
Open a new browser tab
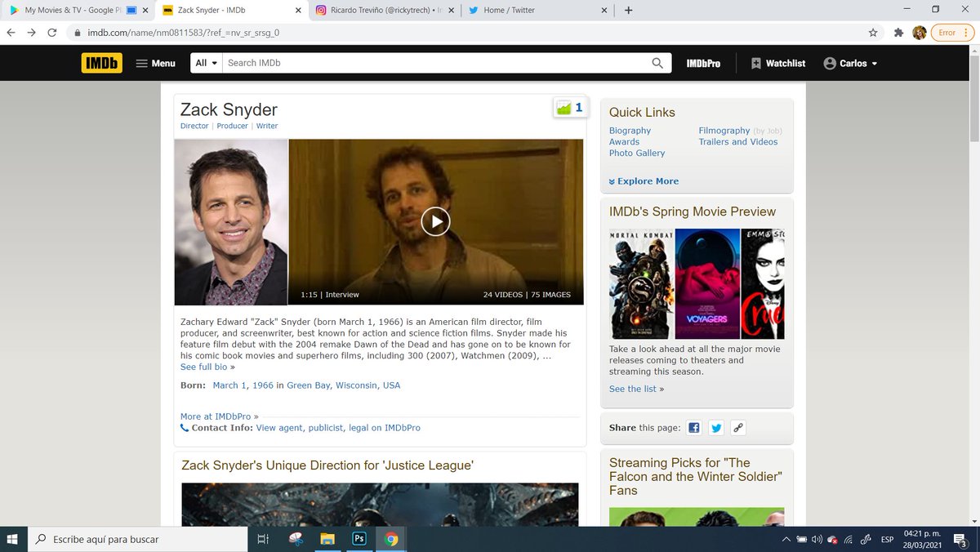(628, 11)
